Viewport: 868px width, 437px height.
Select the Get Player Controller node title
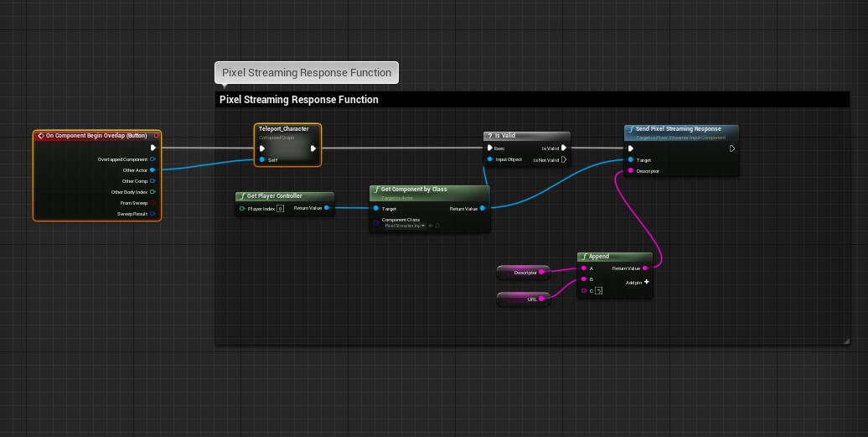click(x=274, y=196)
